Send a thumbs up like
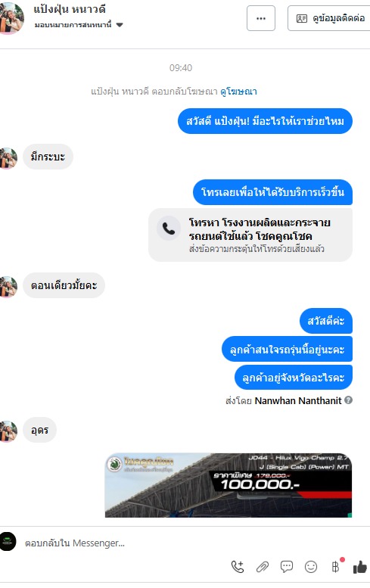This screenshot has width=370, height=588. (360, 567)
